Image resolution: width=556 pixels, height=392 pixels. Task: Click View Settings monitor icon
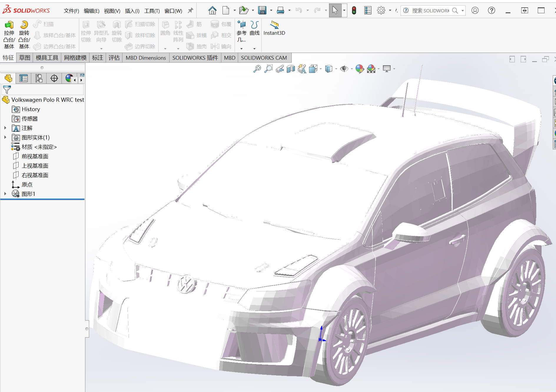pos(387,69)
